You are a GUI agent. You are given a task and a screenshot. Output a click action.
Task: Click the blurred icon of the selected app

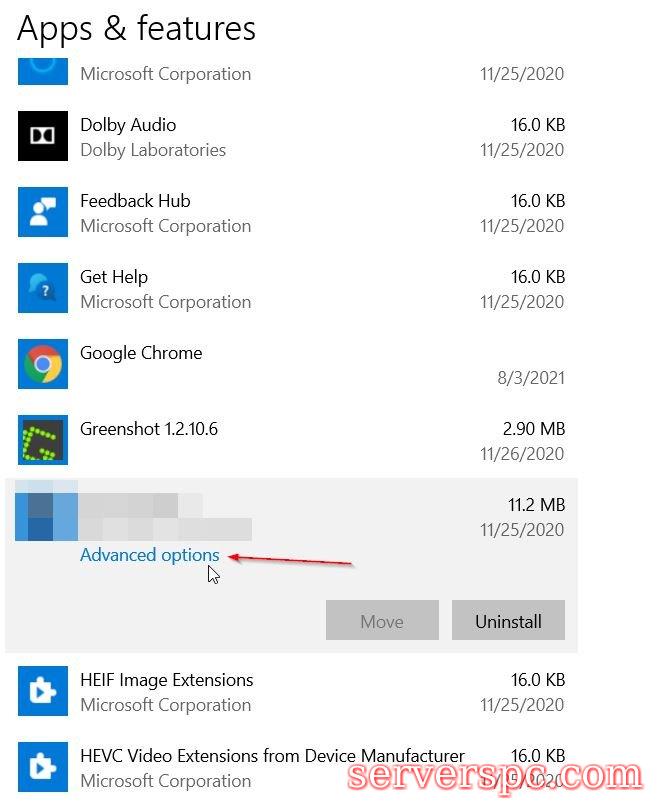click(46, 516)
